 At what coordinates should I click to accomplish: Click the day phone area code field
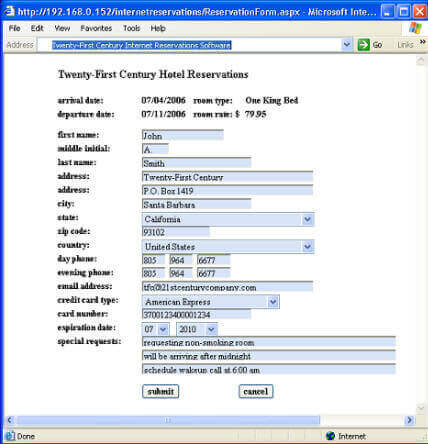point(153,260)
